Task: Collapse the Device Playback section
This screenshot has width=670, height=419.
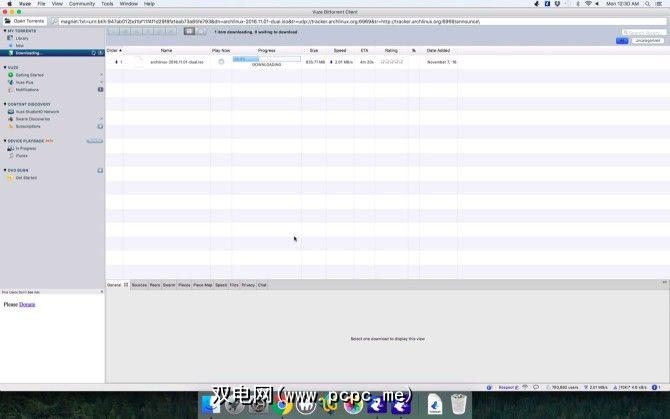Action: [5, 141]
